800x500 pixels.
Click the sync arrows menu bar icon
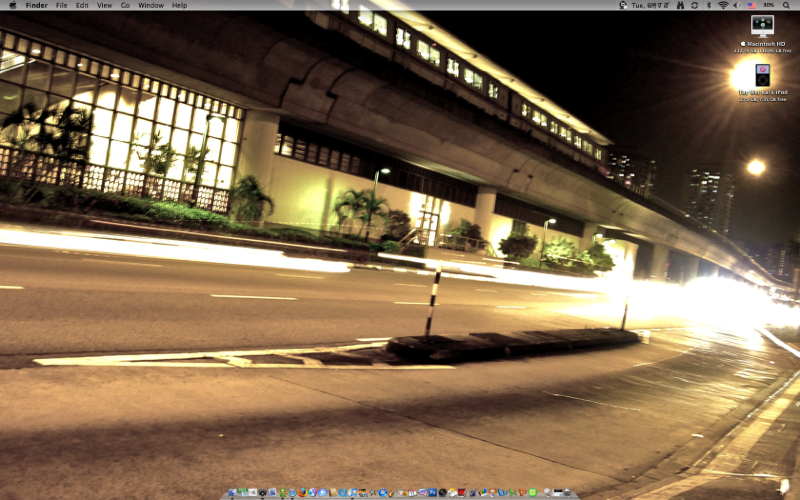click(x=694, y=5)
